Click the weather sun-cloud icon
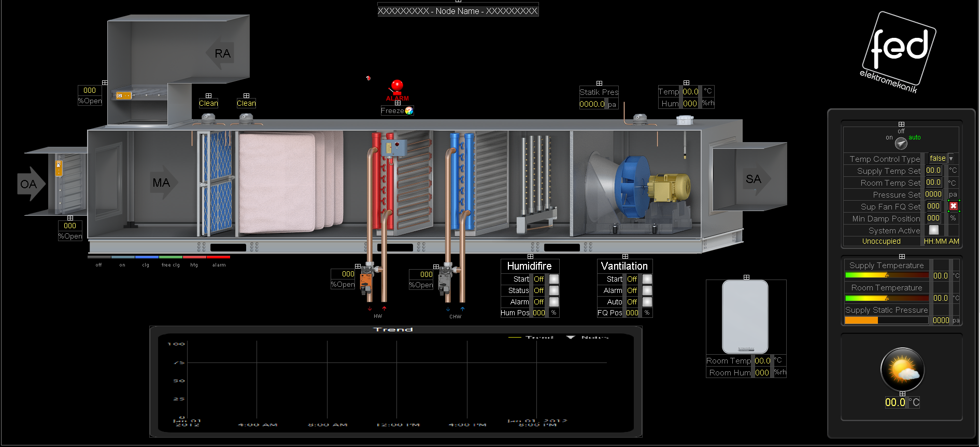The width and height of the screenshot is (980, 447). click(902, 369)
